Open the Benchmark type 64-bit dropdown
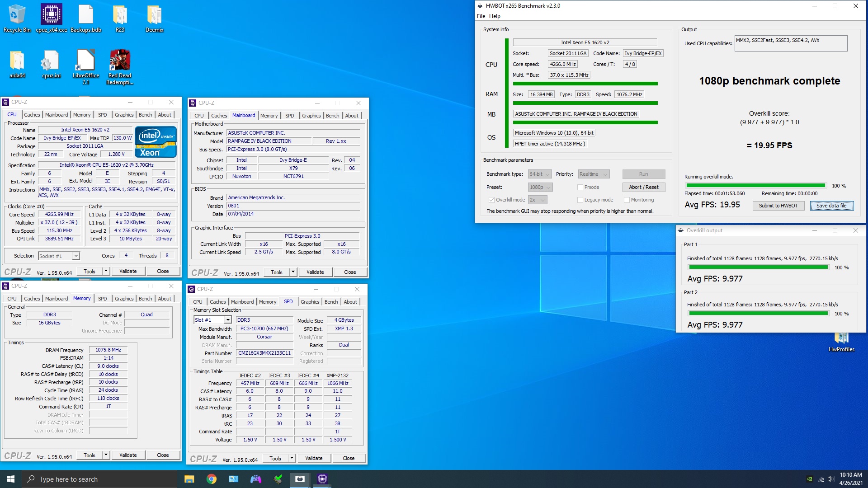This screenshot has height=488, width=868. (x=540, y=174)
